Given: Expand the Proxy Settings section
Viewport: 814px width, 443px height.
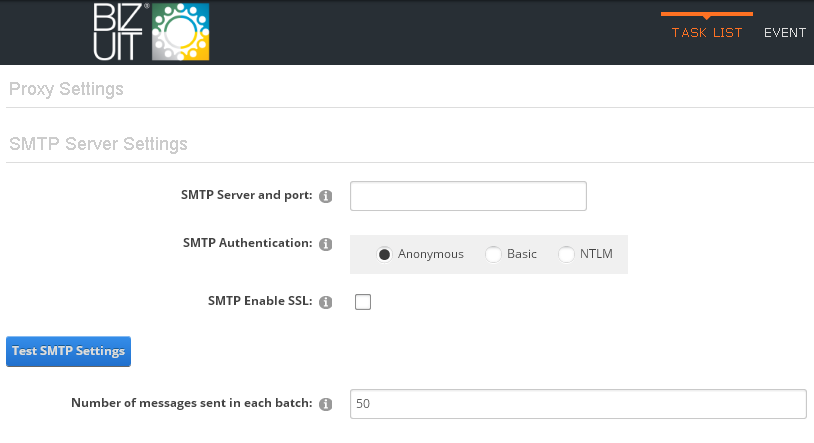Looking at the screenshot, I should (x=66, y=89).
